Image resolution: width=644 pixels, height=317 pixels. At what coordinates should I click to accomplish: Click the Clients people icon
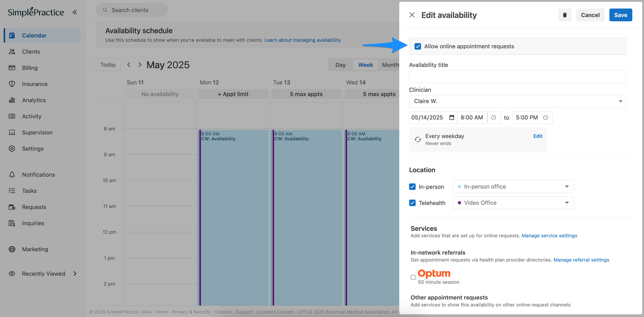click(12, 51)
